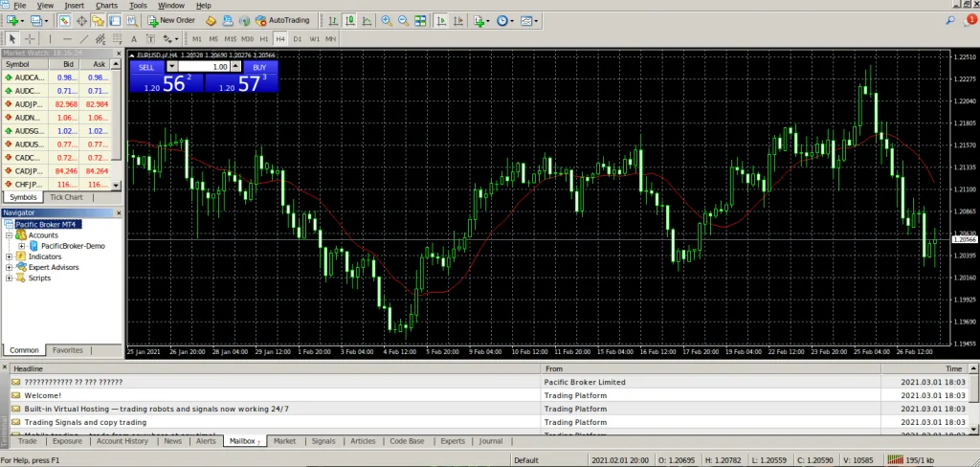Switch to the Account History tab
This screenshot has width=980, height=467.
(x=122, y=441)
